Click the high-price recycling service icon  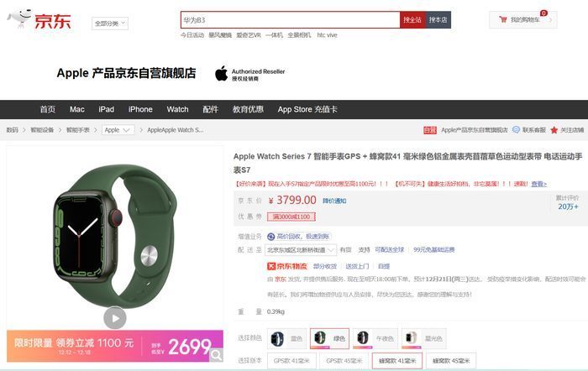(270, 237)
